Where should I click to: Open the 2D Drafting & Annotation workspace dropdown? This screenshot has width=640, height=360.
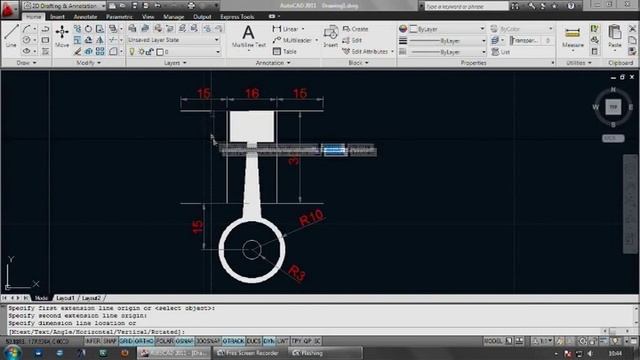click(64, 6)
